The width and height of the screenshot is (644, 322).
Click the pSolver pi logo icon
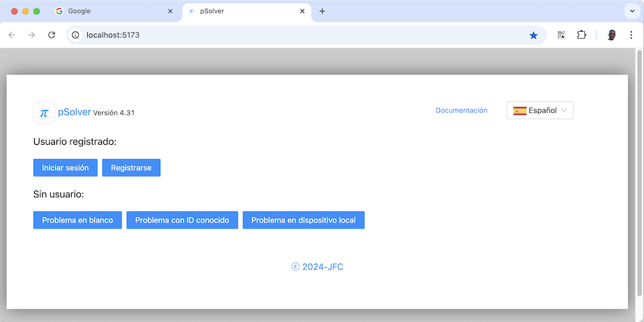pyautogui.click(x=44, y=113)
